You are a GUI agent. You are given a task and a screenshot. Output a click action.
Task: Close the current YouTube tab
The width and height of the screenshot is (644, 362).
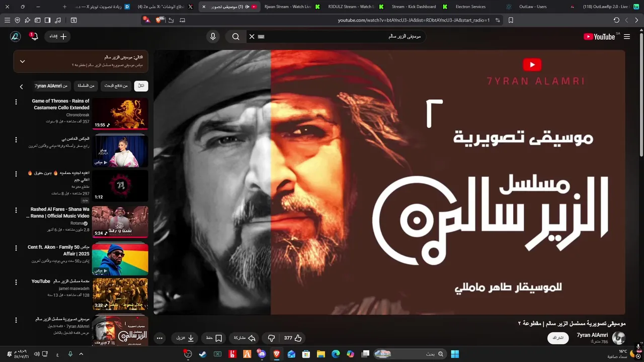point(204,7)
